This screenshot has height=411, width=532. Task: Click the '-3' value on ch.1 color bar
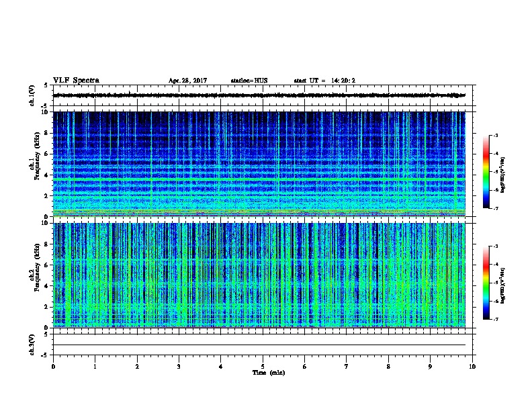495,136
